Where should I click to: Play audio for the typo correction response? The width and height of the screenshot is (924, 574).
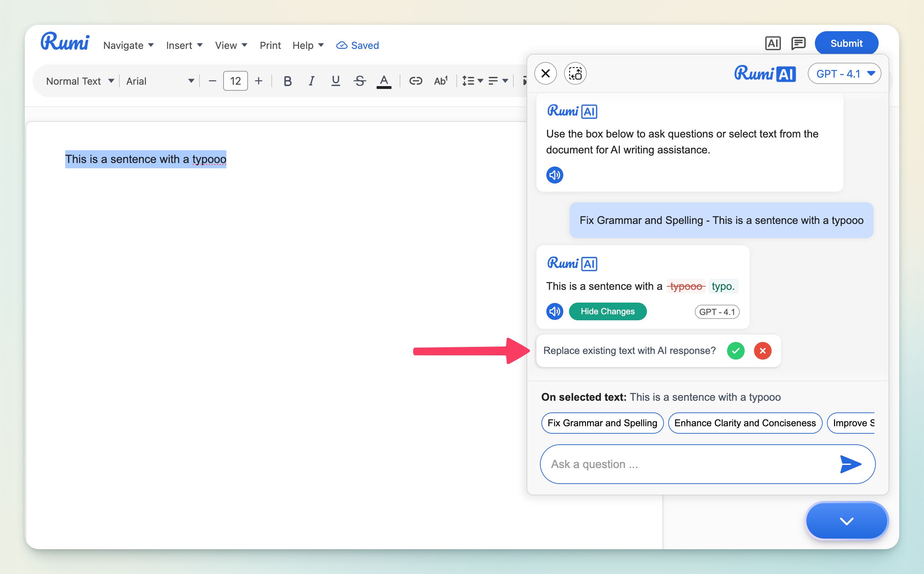point(554,312)
